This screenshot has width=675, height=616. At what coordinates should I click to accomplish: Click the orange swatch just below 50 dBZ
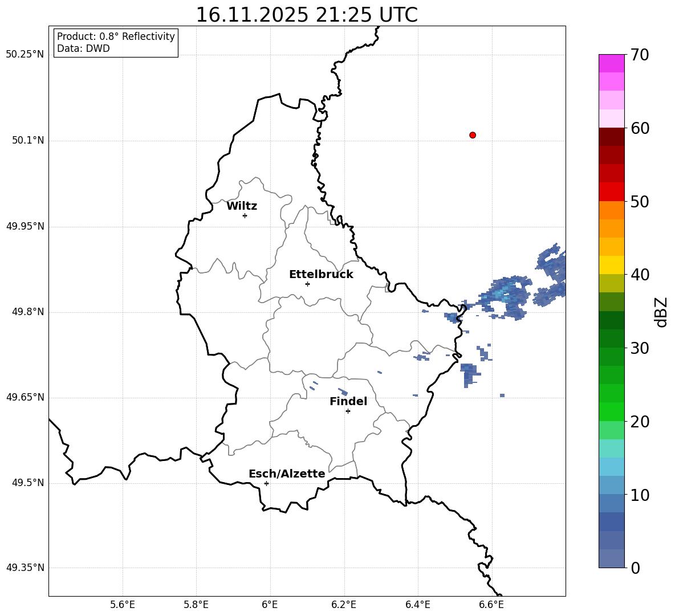pyautogui.click(x=611, y=210)
